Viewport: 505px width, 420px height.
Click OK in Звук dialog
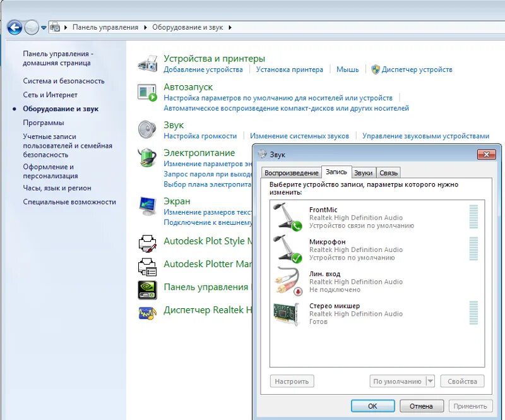372,406
